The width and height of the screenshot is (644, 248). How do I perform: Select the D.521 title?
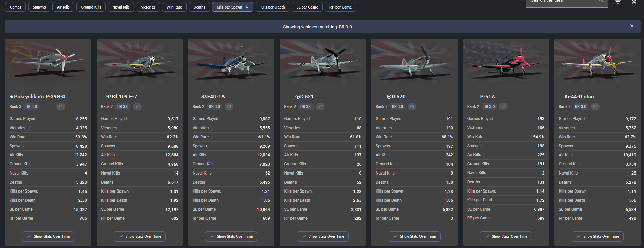(x=305, y=97)
